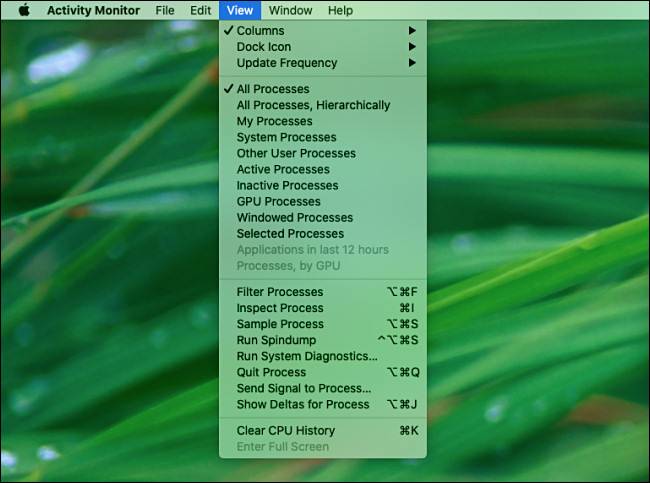
Task: Run Spindump from the menu
Action: [x=323, y=340]
